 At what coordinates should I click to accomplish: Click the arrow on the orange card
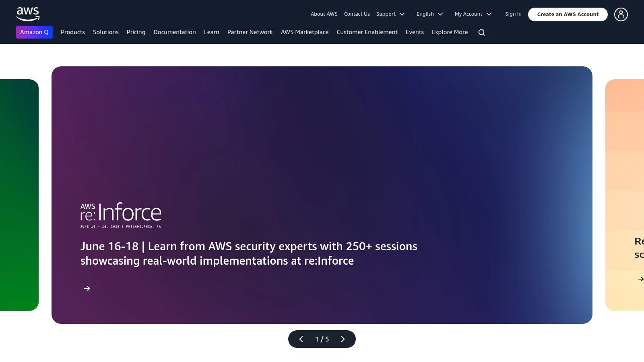tap(640, 279)
